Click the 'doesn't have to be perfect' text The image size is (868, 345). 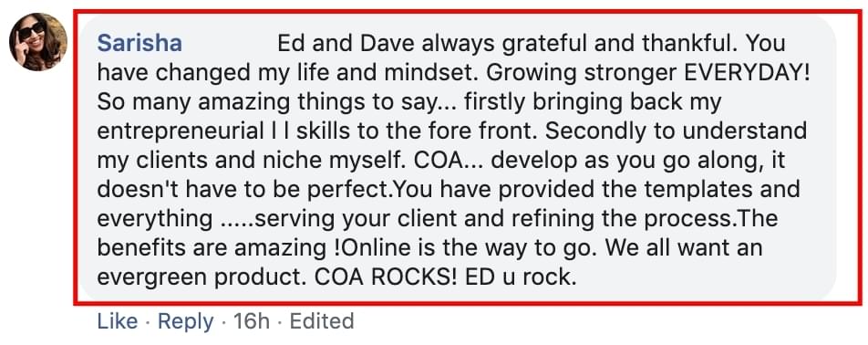(x=241, y=191)
